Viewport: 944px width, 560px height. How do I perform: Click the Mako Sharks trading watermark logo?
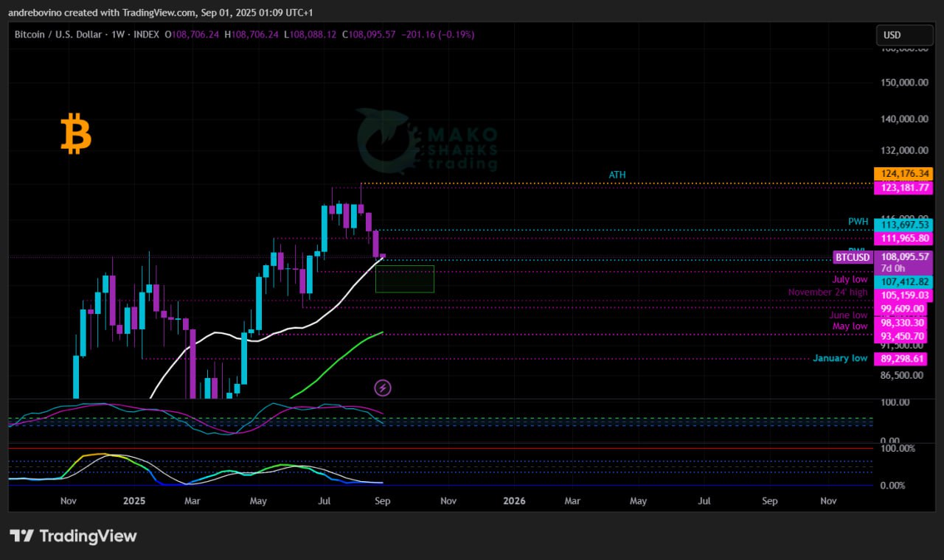pyautogui.click(x=427, y=141)
